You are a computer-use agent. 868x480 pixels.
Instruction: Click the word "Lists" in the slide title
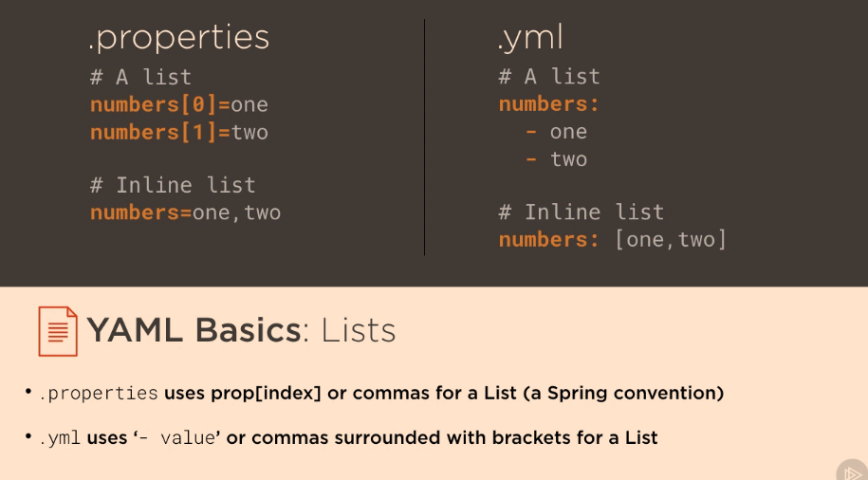point(358,330)
